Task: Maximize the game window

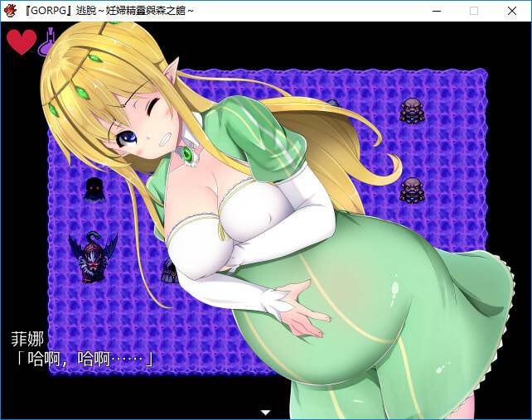Action: pyautogui.click(x=474, y=10)
